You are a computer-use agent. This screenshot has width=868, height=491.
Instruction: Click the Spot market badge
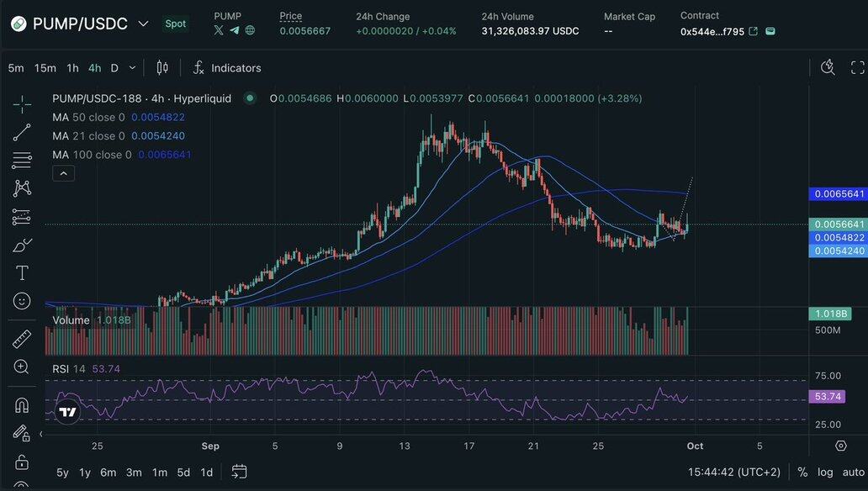click(176, 24)
